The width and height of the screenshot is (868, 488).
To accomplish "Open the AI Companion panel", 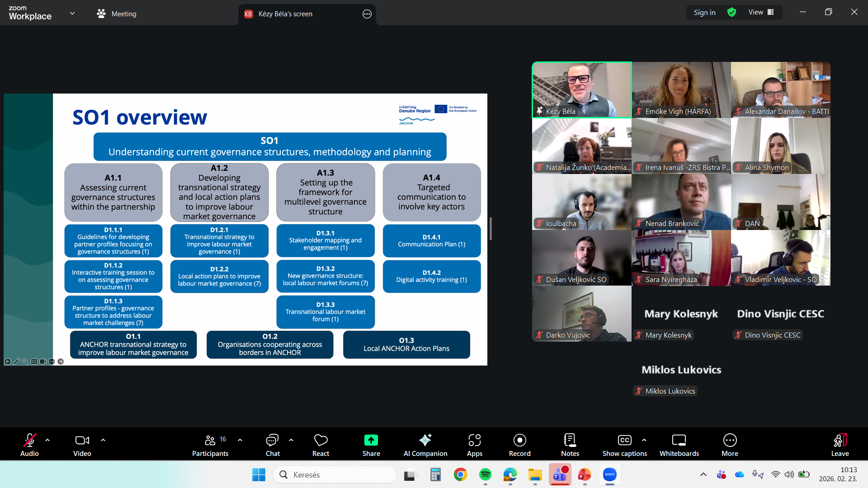I will 425,445.
